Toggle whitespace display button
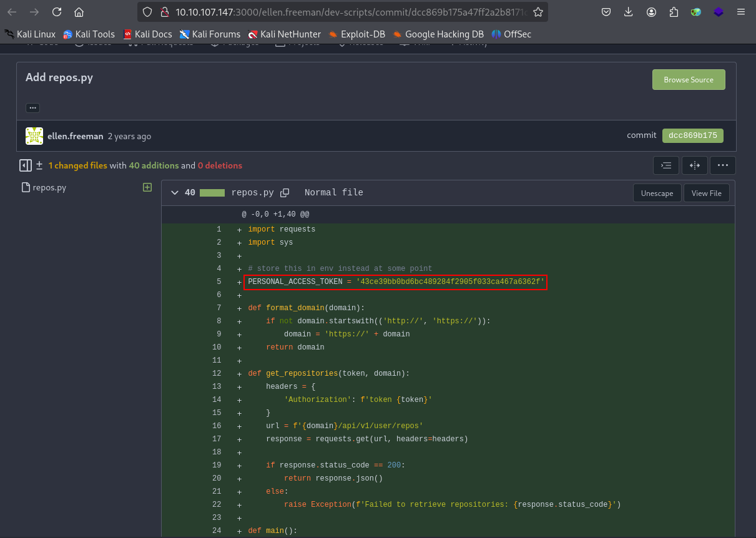Viewport: 756px width, 538px height. coord(666,165)
